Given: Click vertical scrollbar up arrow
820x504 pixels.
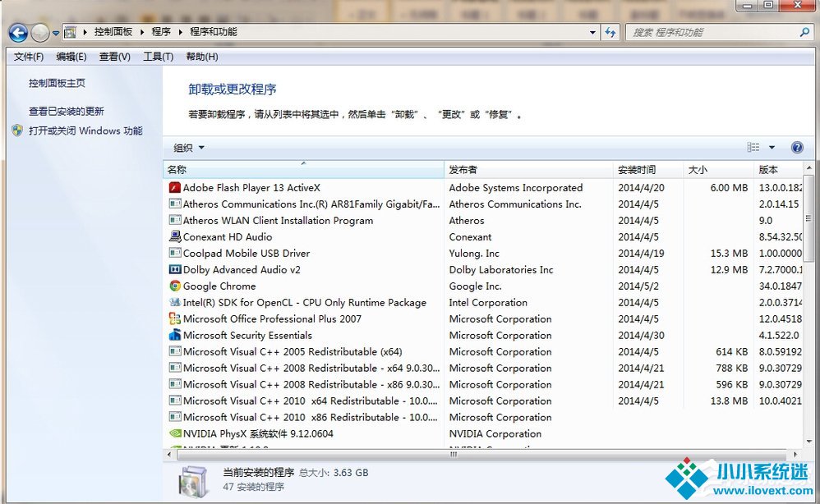Looking at the screenshot, I should coord(808,168).
